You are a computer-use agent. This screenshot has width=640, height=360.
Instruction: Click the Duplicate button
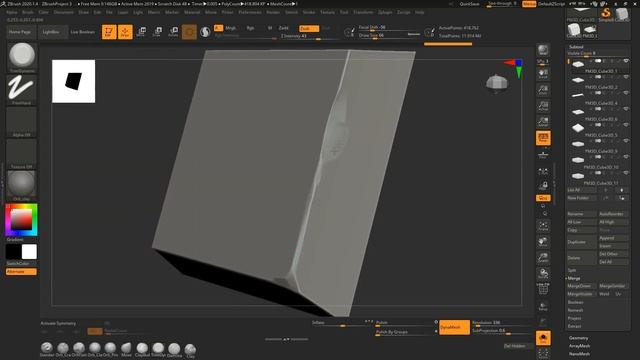(x=582, y=242)
